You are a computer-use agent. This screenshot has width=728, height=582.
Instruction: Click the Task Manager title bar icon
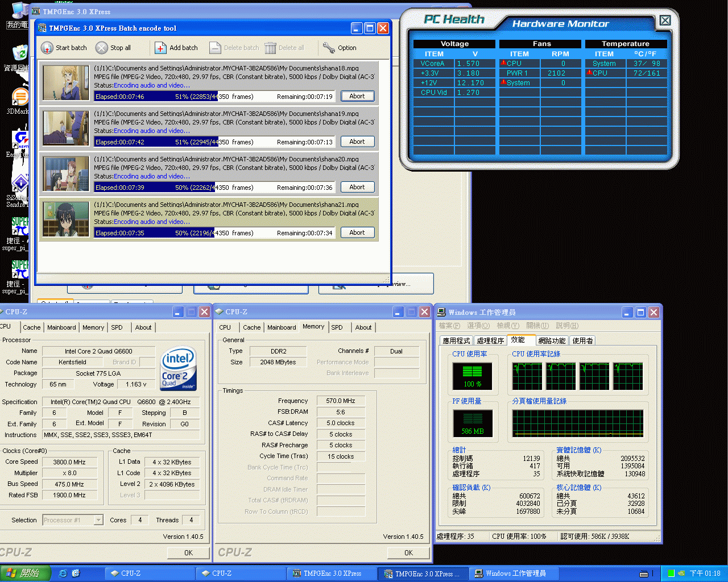(441, 312)
